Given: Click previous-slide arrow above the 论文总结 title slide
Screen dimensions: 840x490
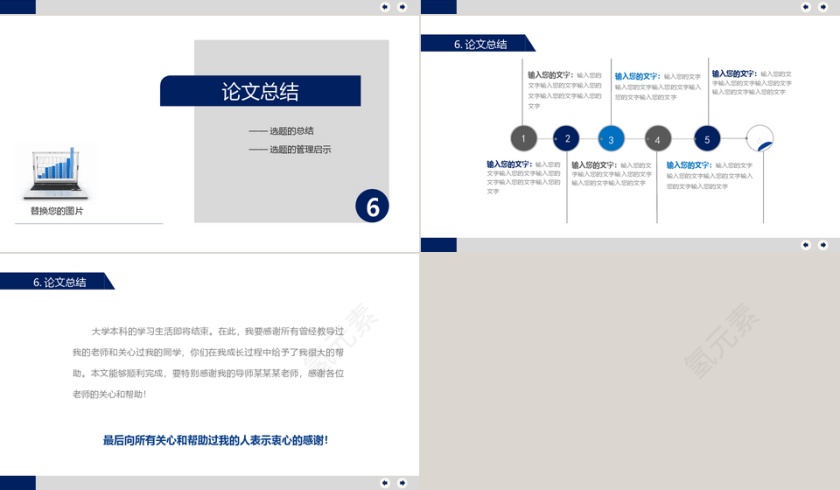Looking at the screenshot, I should point(385,7).
